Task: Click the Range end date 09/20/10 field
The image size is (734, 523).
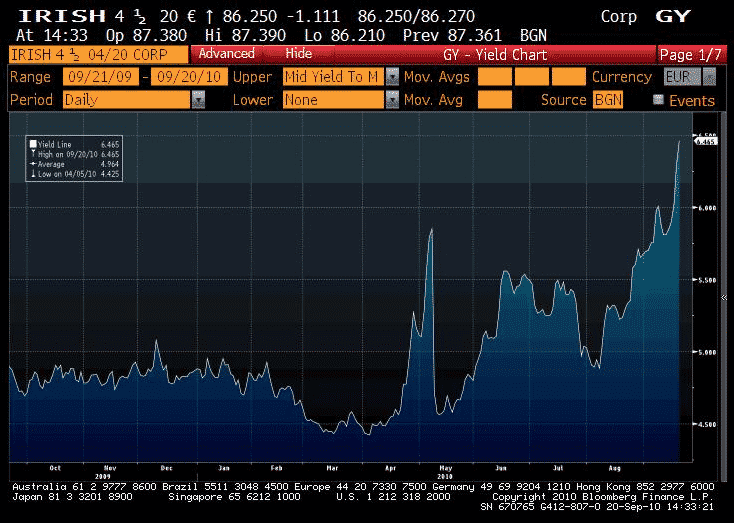Action: (x=189, y=77)
